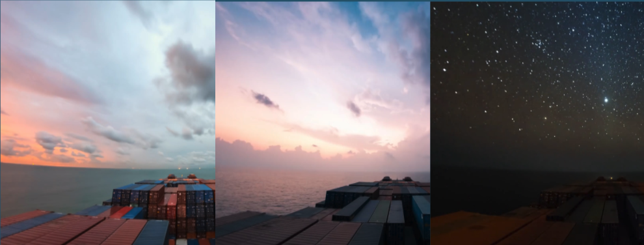Click the large grey cloud in left photo
Screen dimensions: 644x245
[190, 72]
